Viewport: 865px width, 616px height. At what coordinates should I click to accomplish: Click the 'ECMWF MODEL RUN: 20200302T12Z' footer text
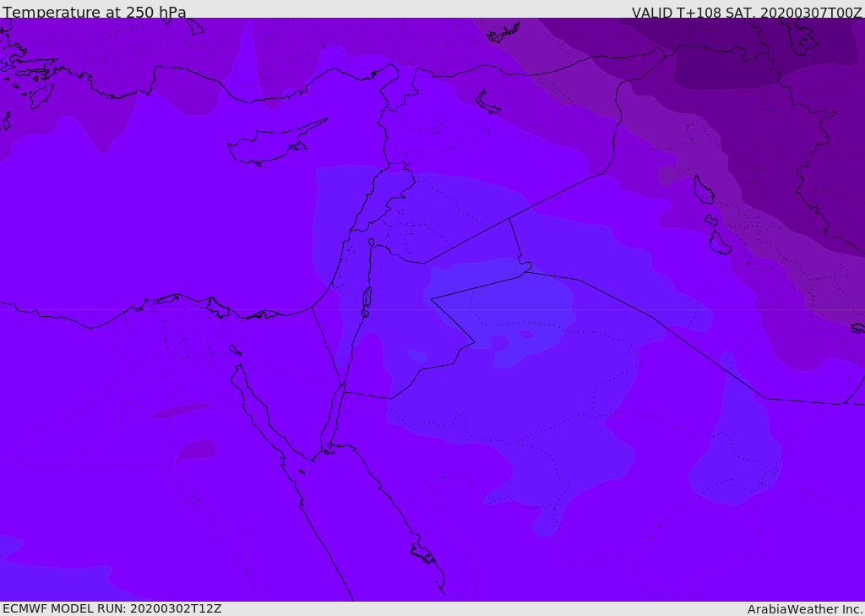(112, 609)
